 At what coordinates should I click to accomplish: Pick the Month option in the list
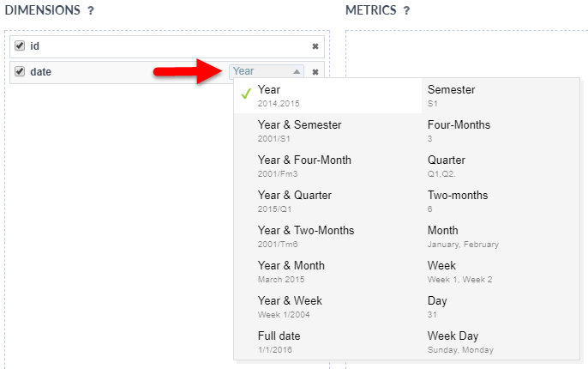pos(443,236)
